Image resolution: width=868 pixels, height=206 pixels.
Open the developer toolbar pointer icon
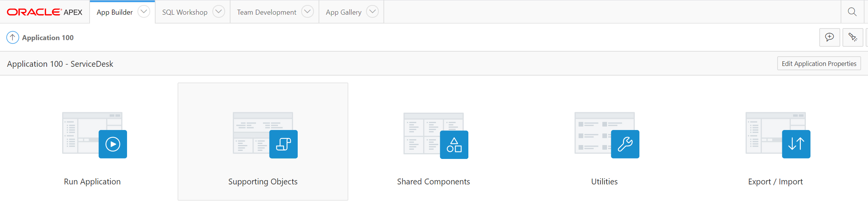pyautogui.click(x=853, y=37)
